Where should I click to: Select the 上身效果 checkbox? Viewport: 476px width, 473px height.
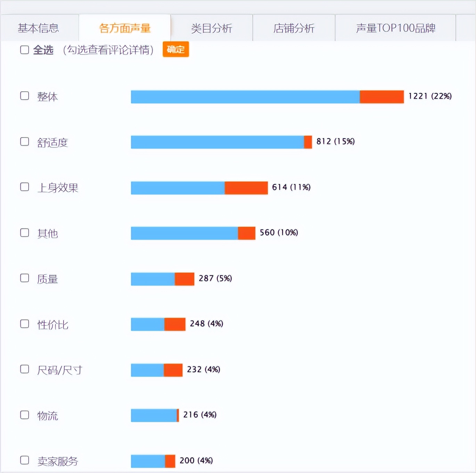tap(24, 187)
